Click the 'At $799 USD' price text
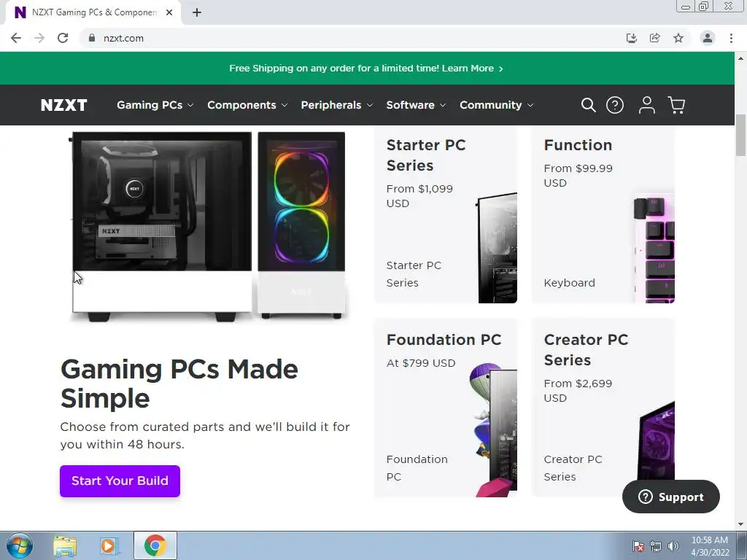This screenshot has width=747, height=560. 421,363
